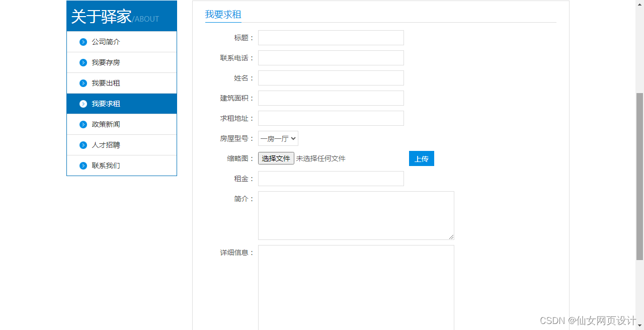Click the arrow icon beside 联系我们
The width and height of the screenshot is (644, 330).
coord(83,166)
